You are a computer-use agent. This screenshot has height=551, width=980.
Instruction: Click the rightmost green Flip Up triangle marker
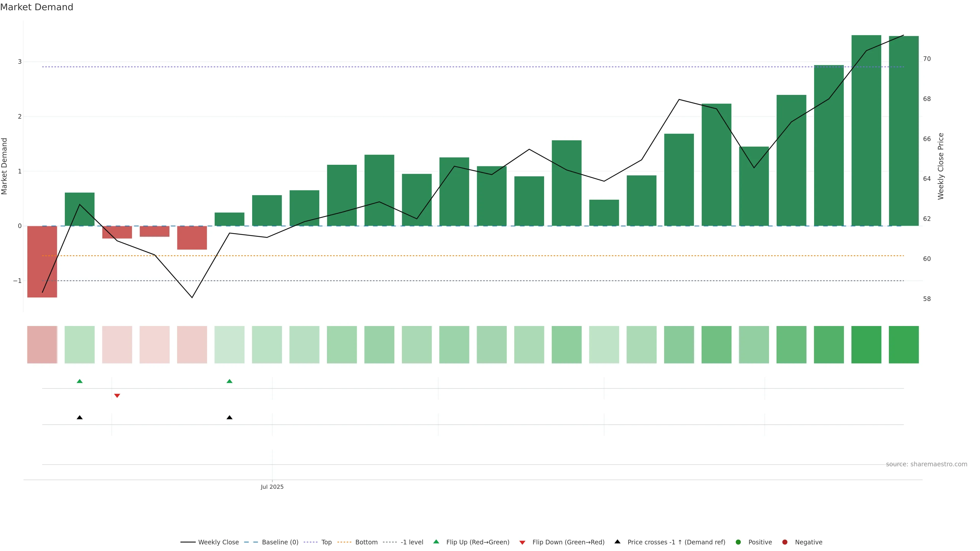coord(229,381)
